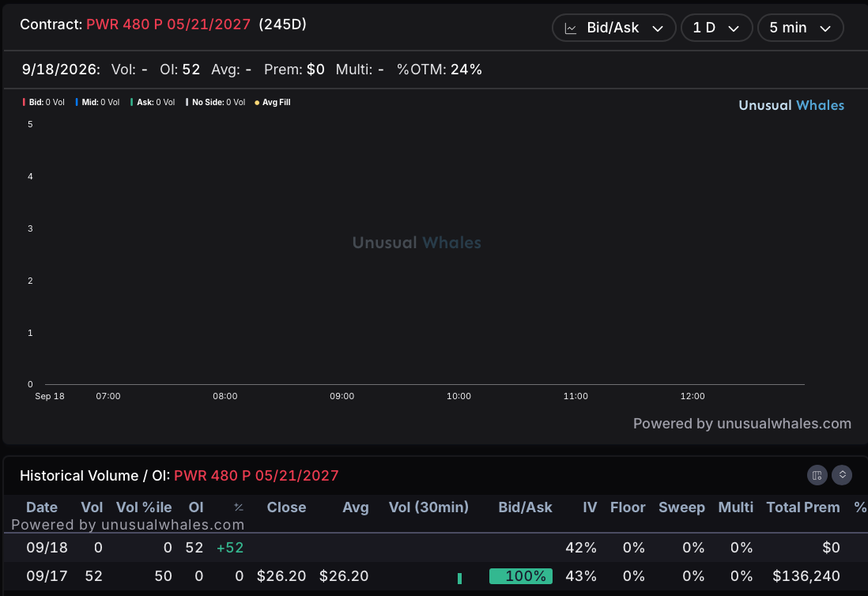
Task: Click the green 100% Bid/Ask bar
Action: (520, 576)
